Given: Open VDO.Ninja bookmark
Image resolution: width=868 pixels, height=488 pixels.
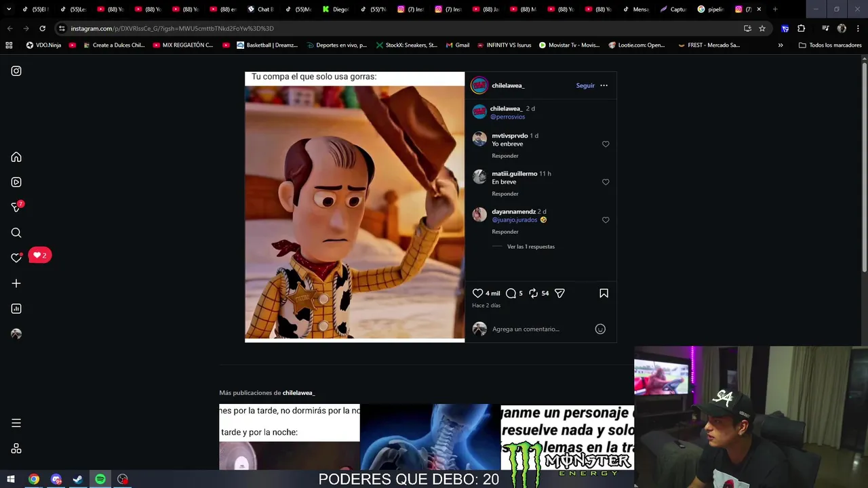Looking at the screenshot, I should tap(43, 45).
